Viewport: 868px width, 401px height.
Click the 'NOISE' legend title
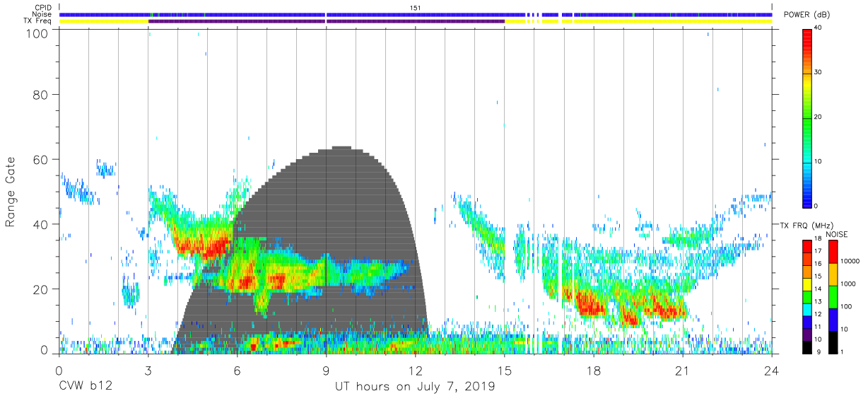[836, 234]
